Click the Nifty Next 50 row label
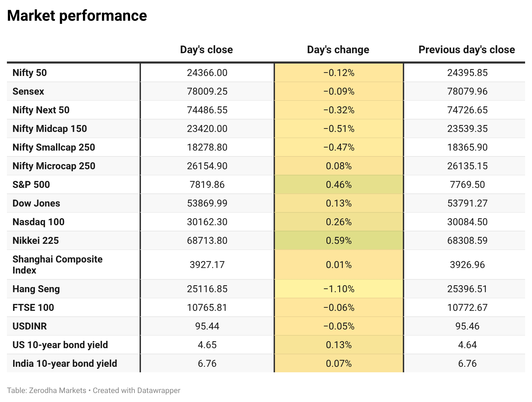Screen dimensions: 532x402 [x=41, y=110]
